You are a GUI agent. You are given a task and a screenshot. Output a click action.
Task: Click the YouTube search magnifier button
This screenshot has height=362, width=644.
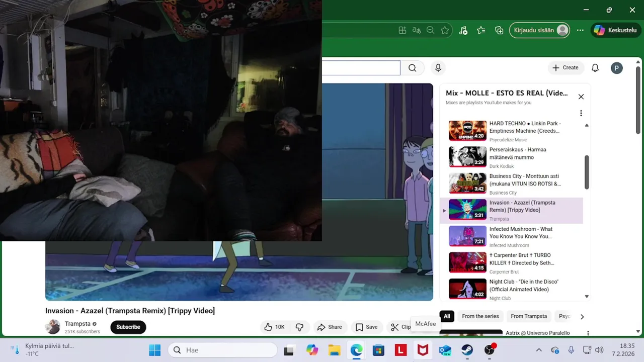(x=413, y=68)
